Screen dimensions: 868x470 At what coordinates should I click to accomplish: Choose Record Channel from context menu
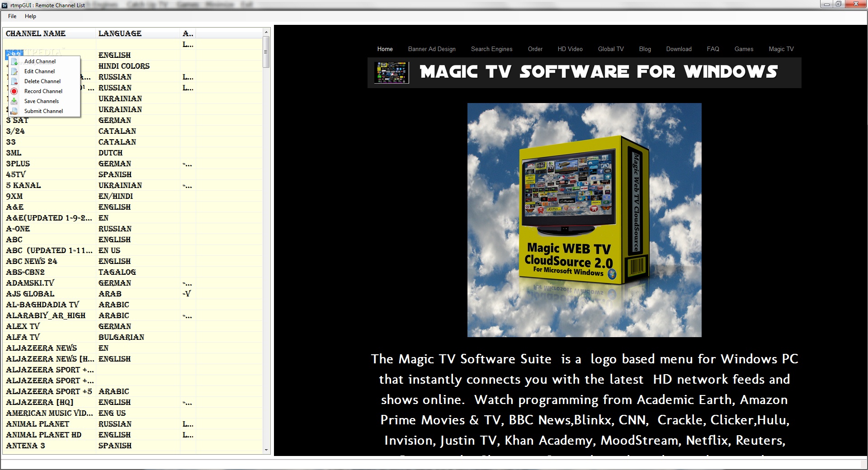point(44,91)
